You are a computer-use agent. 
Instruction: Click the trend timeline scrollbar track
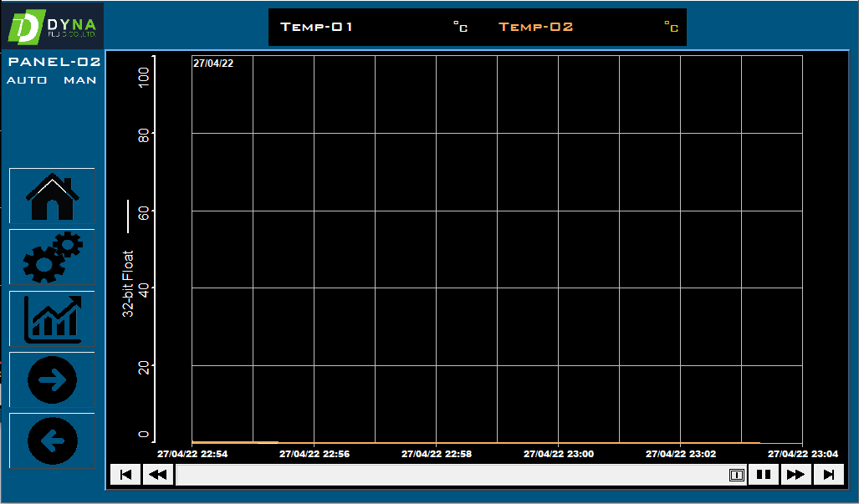452,475
